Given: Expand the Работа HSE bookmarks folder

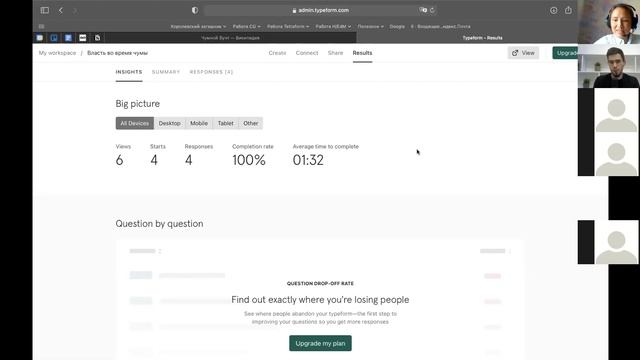Looking at the screenshot, I should click(333, 27).
